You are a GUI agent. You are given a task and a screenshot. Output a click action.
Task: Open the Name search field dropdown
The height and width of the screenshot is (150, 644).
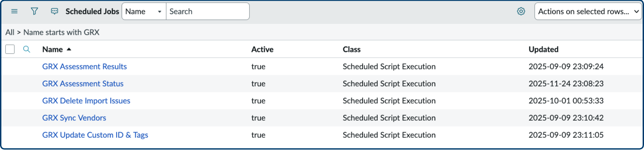click(x=144, y=11)
